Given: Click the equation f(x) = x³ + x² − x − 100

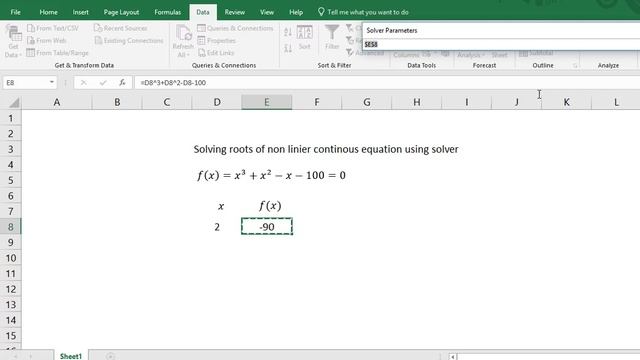Looking at the screenshot, I should [x=271, y=176].
